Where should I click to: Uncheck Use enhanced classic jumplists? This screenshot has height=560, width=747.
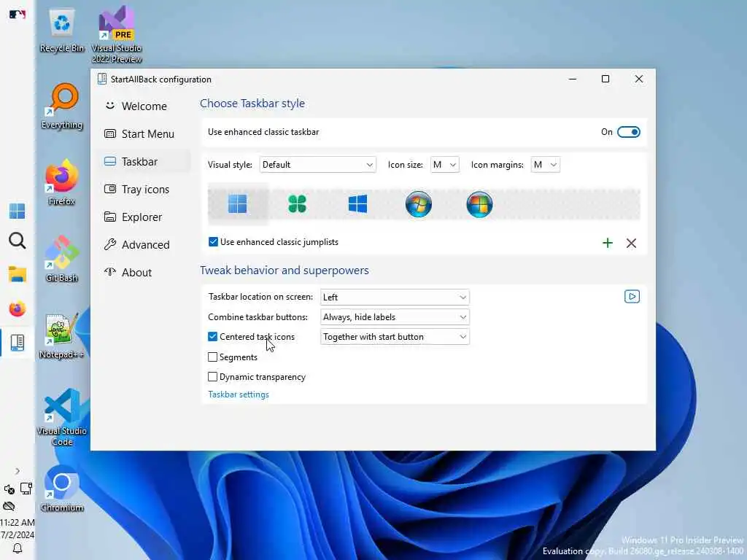click(213, 242)
